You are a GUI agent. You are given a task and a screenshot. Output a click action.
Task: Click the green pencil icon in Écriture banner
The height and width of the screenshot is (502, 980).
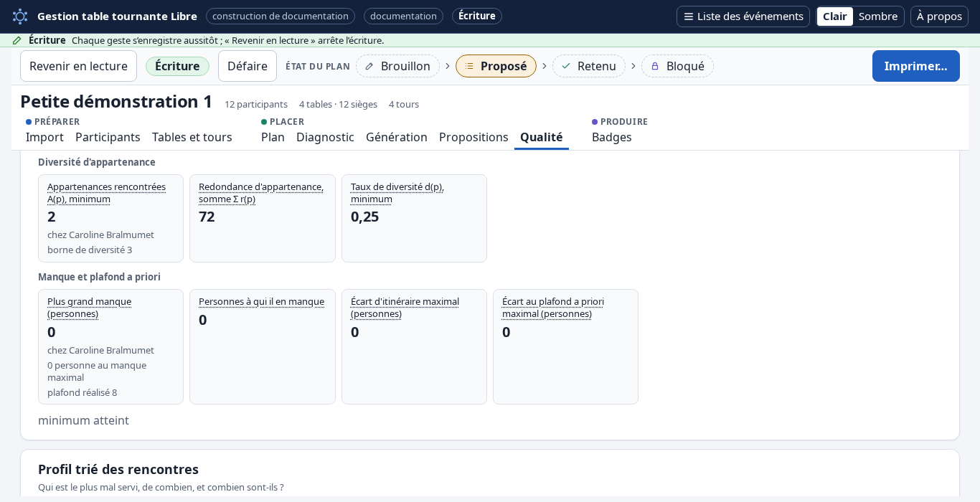click(x=17, y=40)
